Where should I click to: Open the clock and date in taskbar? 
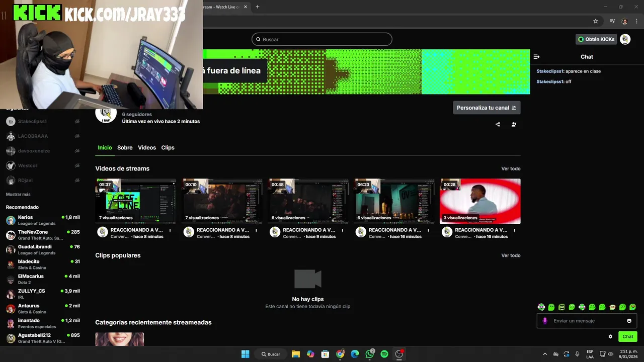pyautogui.click(x=628, y=354)
